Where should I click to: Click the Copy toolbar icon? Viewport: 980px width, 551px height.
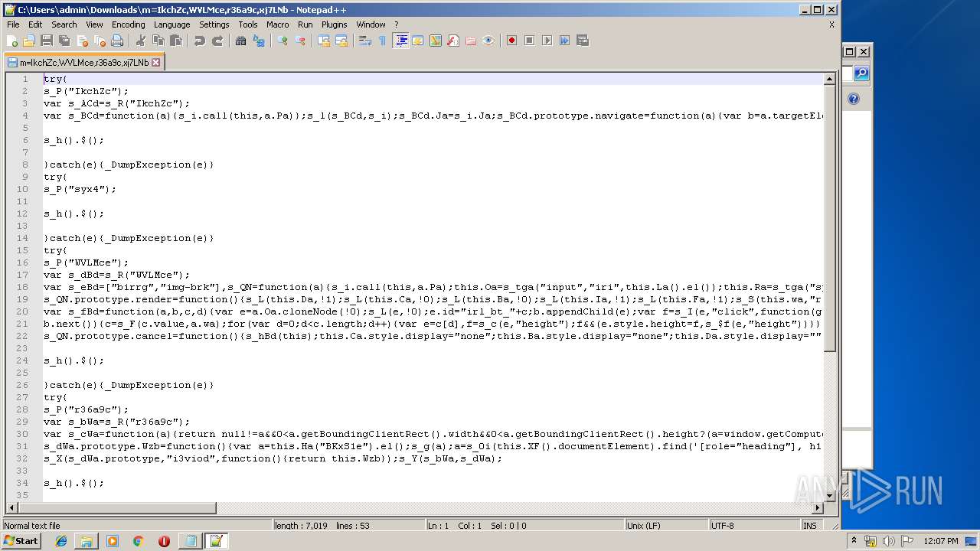click(158, 41)
